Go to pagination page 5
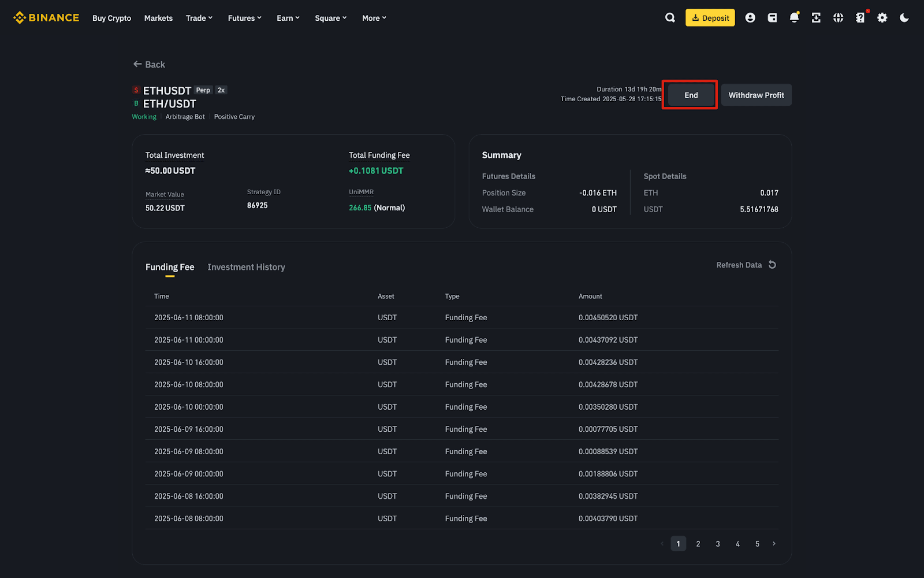Screen dimensions: 924x578 pyautogui.click(x=757, y=543)
